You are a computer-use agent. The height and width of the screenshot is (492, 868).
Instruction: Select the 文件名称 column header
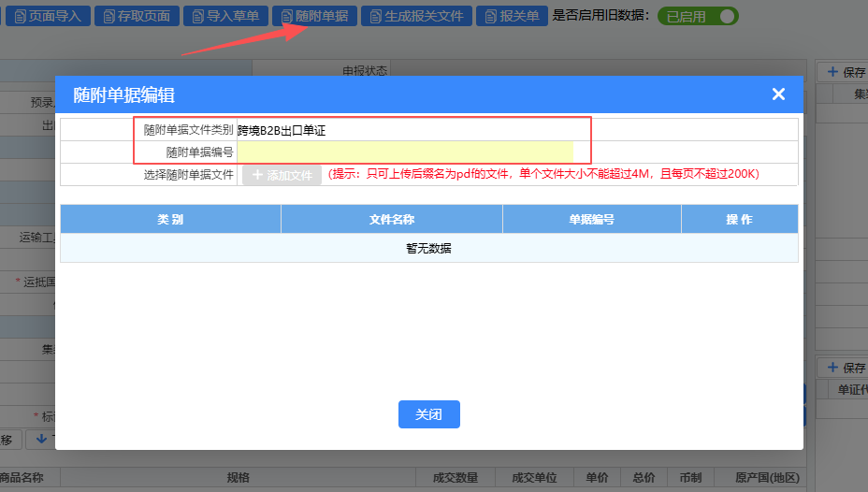pyautogui.click(x=392, y=219)
